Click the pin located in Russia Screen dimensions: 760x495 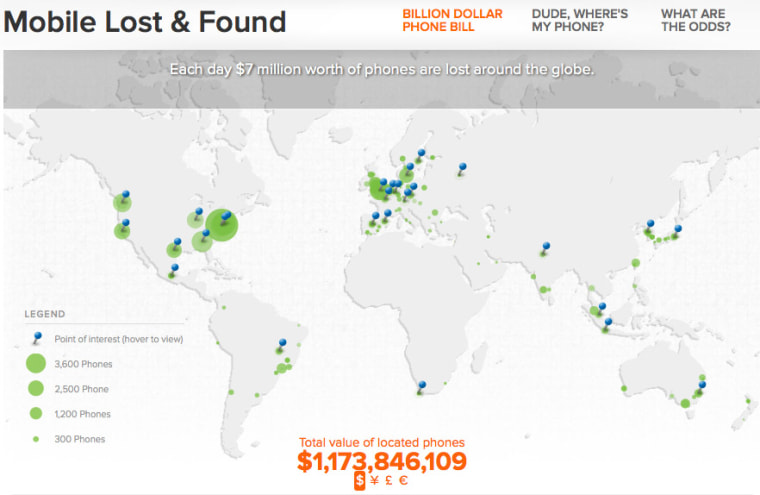click(461, 167)
